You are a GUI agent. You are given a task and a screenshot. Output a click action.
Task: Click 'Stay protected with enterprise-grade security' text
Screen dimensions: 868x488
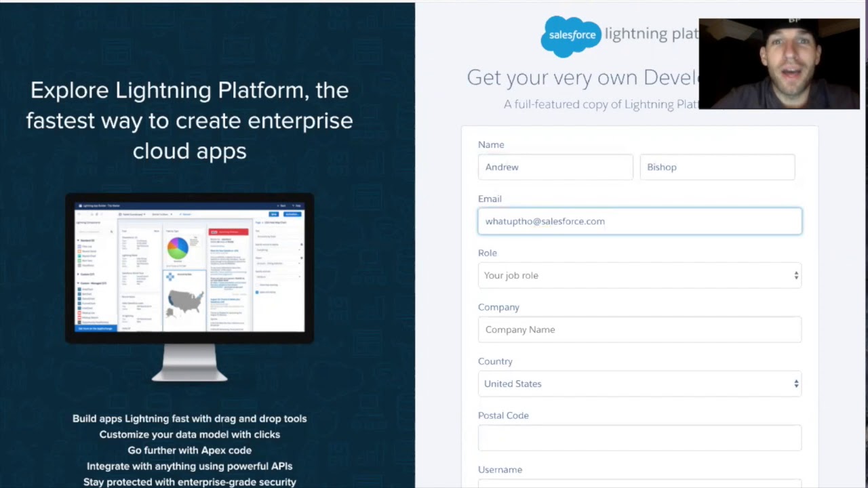189,482
